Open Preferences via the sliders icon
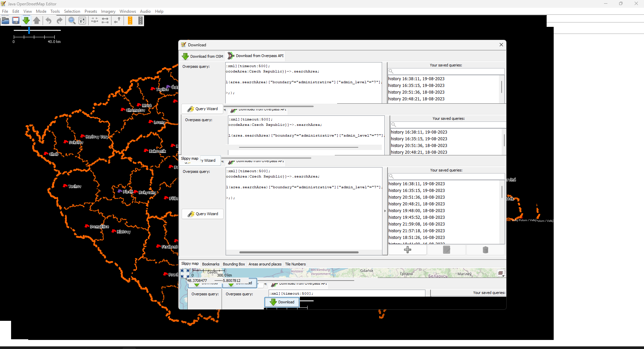The height and width of the screenshot is (349, 644). click(95, 20)
